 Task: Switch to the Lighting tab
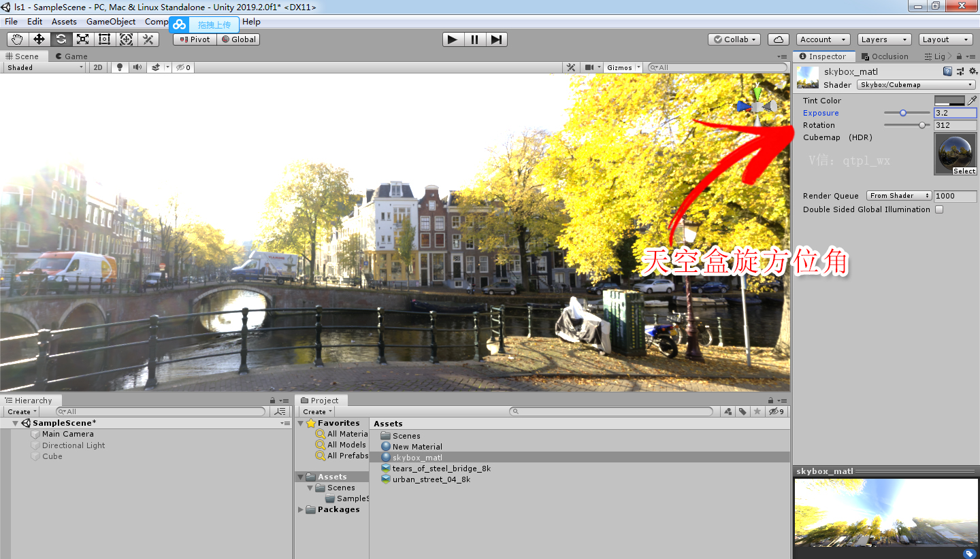click(x=934, y=56)
